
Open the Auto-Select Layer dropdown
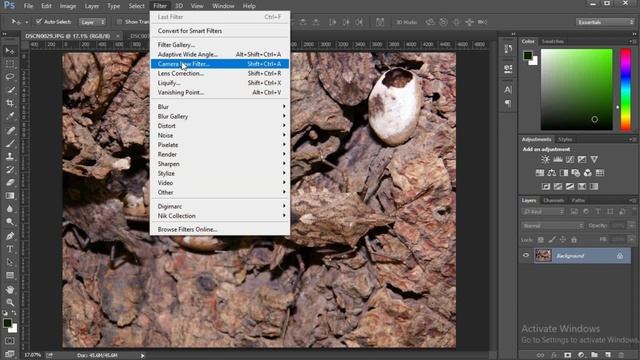(92, 22)
